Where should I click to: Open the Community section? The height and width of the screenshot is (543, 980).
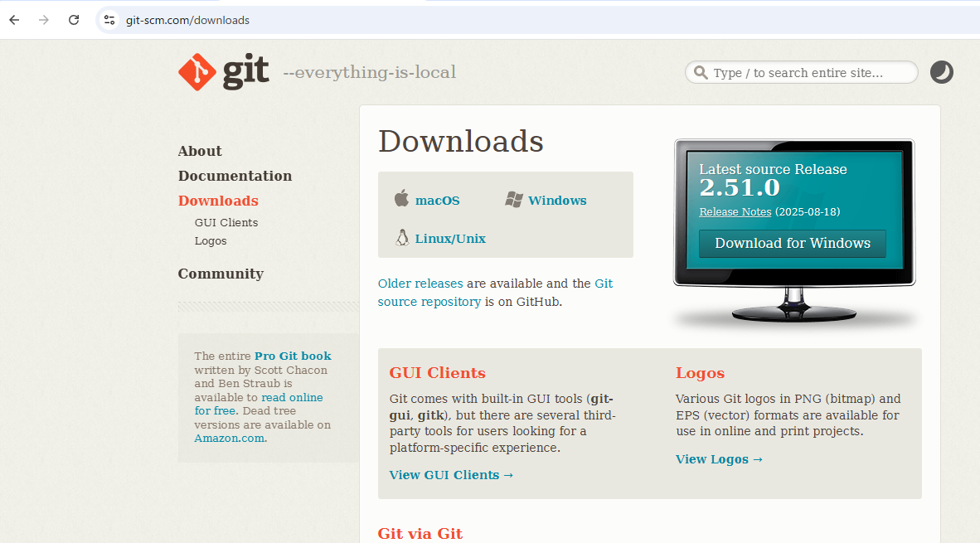point(221,274)
